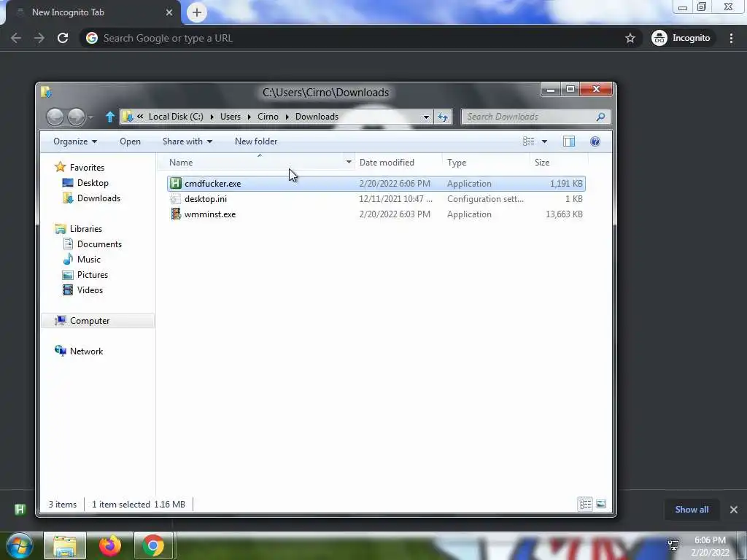Click the Downloads breadcrumb segment
Viewport: 747px width, 560px height.
tap(317, 117)
